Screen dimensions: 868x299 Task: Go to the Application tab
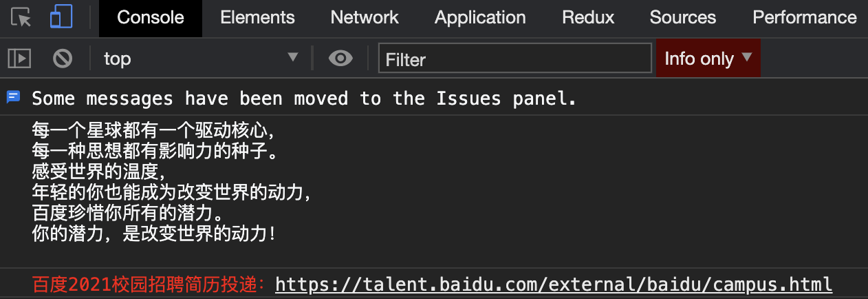tap(480, 18)
